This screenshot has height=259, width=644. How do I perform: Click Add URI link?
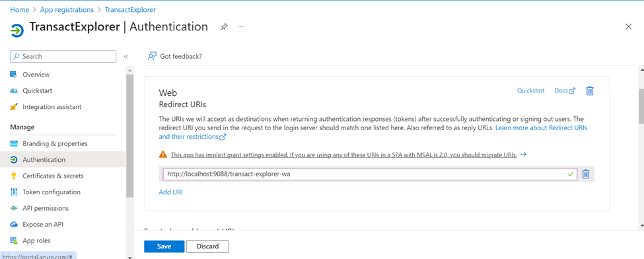tap(171, 192)
